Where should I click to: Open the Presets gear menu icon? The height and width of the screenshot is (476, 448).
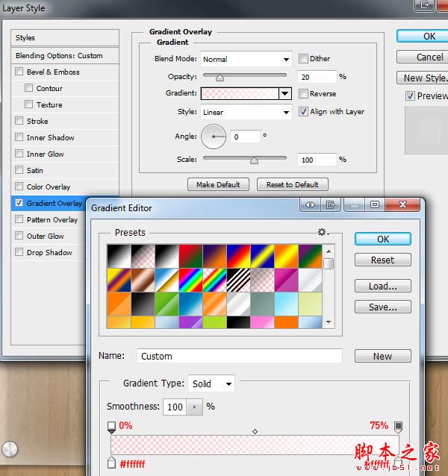coord(323,232)
